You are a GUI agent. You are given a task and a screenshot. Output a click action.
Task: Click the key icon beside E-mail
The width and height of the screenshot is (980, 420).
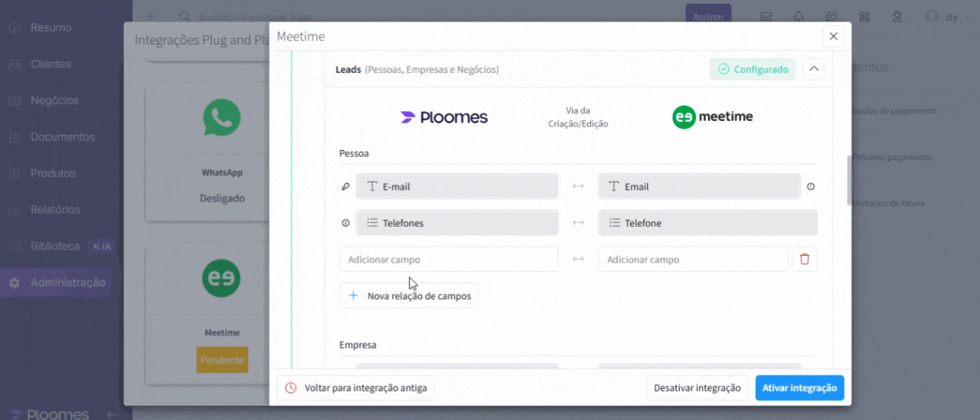coord(345,186)
